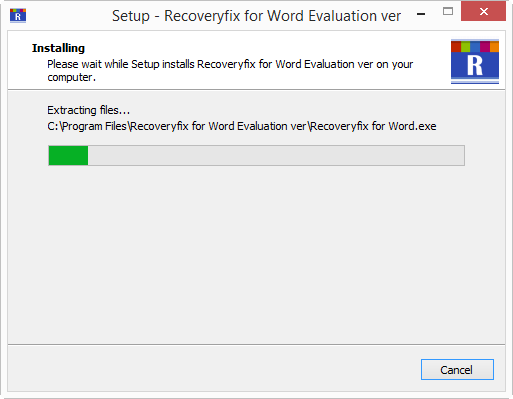513x399 pixels.
Task: Click the large Recoveryfix R logo
Action: [x=475, y=62]
